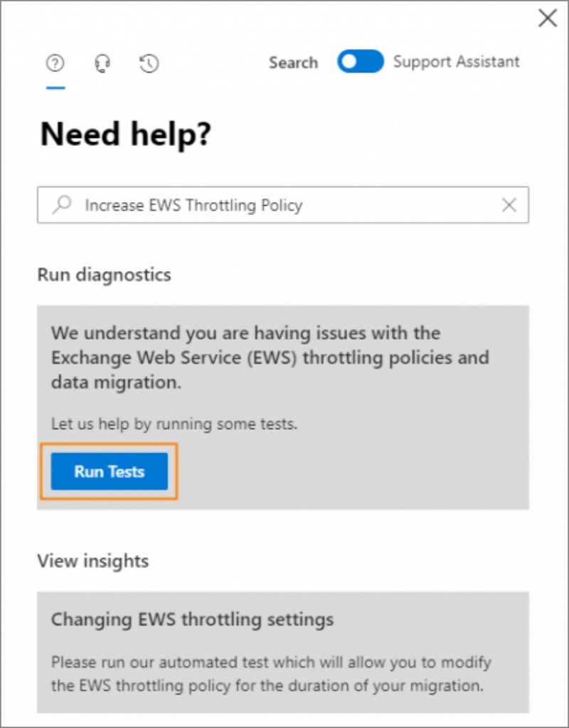
Task: Open Changing EWS throttling settings insight
Action: [x=192, y=619]
